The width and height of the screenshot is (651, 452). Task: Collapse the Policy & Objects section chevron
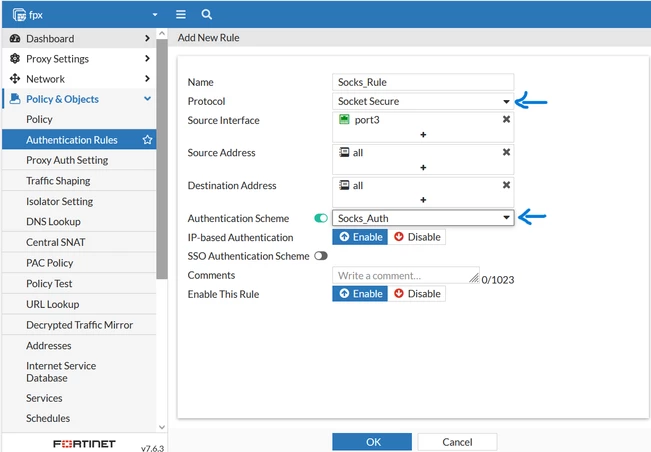(147, 98)
